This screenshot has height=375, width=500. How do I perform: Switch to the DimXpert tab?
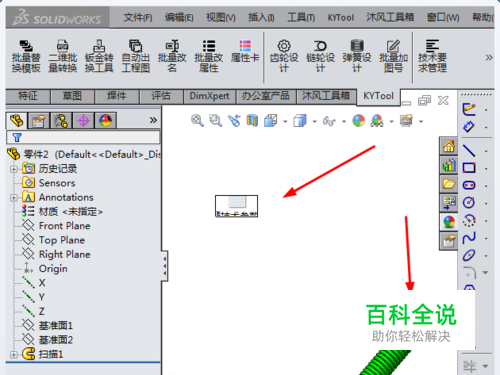click(x=209, y=96)
